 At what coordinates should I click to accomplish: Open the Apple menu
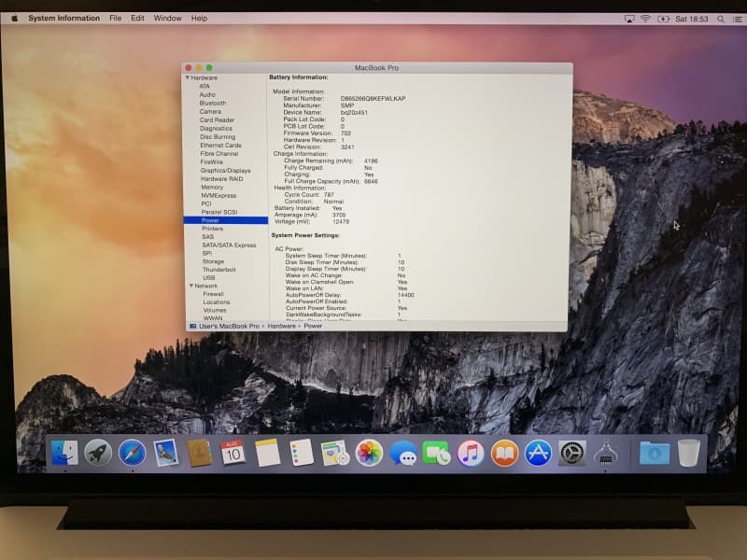14,18
